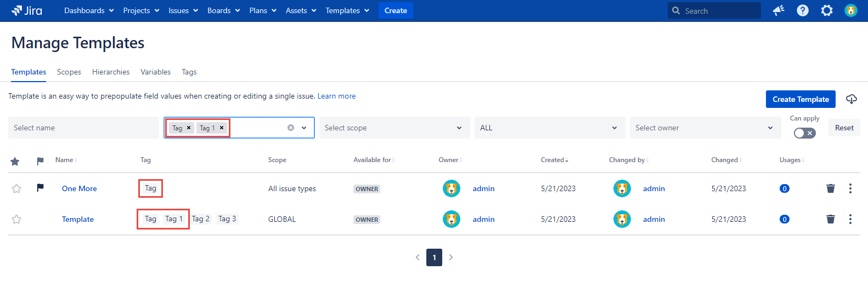The image size is (868, 281).
Task: Delete the One More template with trash icon
Action: [831, 188]
